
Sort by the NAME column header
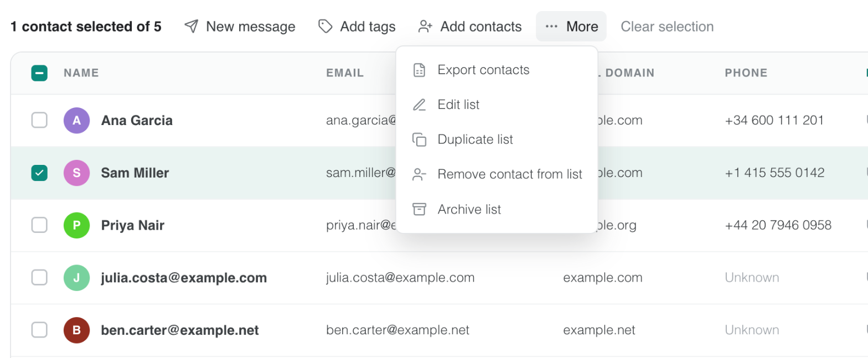[81, 73]
